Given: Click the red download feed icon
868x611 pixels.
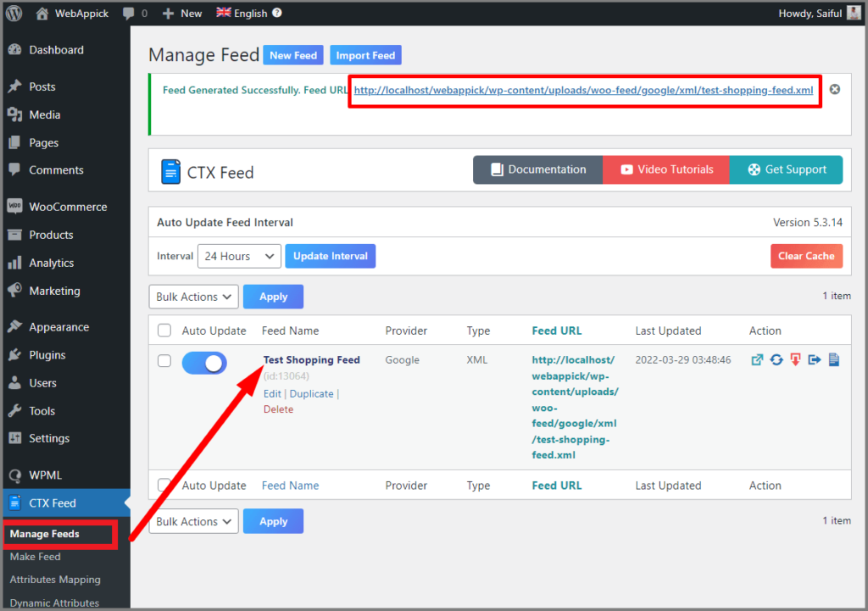Looking at the screenshot, I should tap(795, 360).
